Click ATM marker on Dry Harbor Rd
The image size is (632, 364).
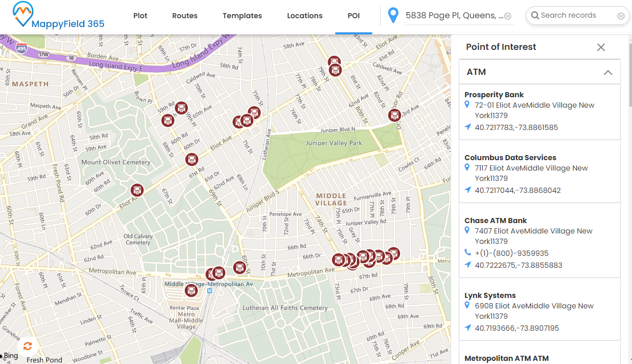pos(395,115)
